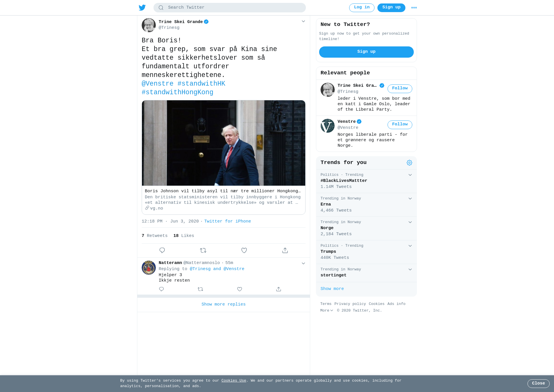554x392 pixels.
Task: Expand chevron for #BlackLivesMattter trend
Action: click(x=410, y=175)
